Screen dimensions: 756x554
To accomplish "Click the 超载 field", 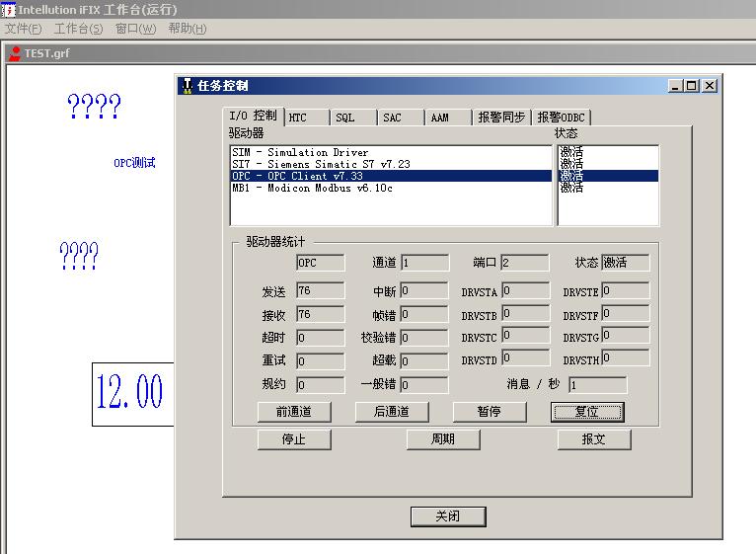I will coord(423,361).
